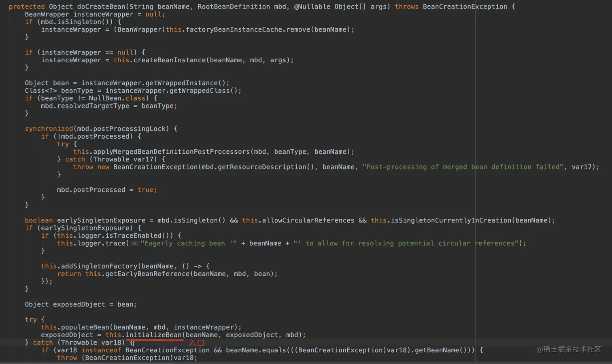Click 'catch (Throwable var18)' clause
Image resolution: width=612 pixels, height=364 pixels.
(x=79, y=343)
